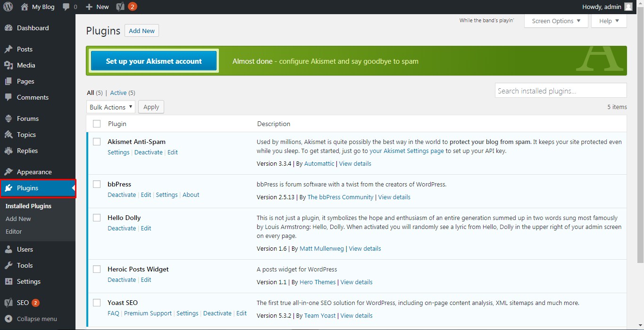644x330 pixels.
Task: Check the Yoast SEO plugin checkbox
Action: pyautogui.click(x=97, y=303)
